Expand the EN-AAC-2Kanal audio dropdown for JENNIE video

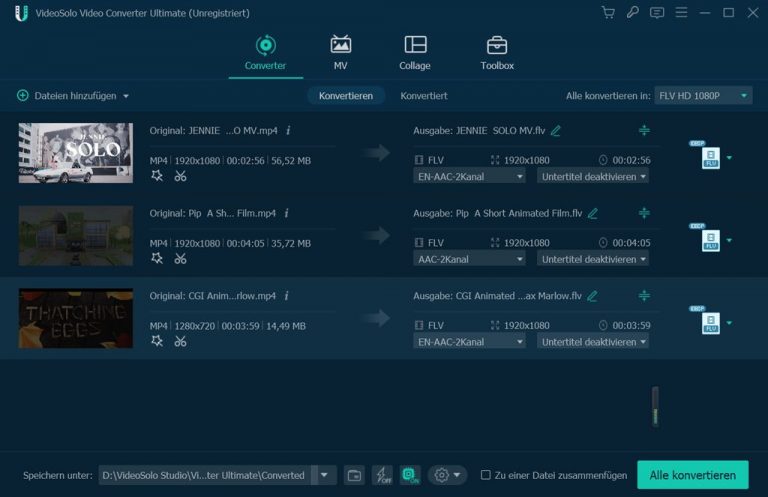[x=469, y=176]
